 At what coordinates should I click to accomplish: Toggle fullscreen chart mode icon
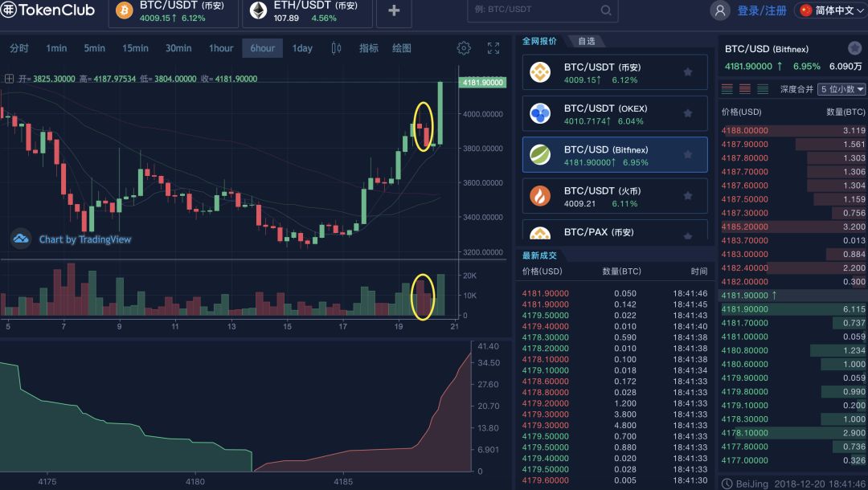click(x=493, y=48)
